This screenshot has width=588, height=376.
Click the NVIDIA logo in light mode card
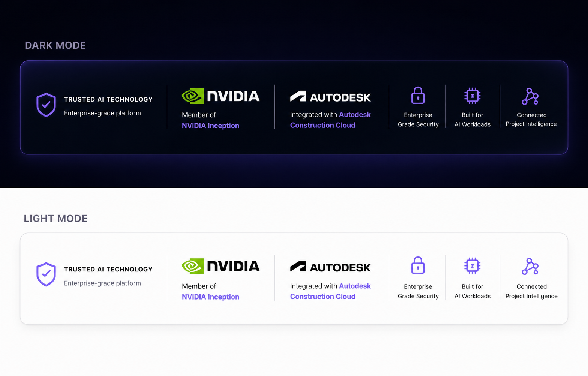tap(220, 266)
